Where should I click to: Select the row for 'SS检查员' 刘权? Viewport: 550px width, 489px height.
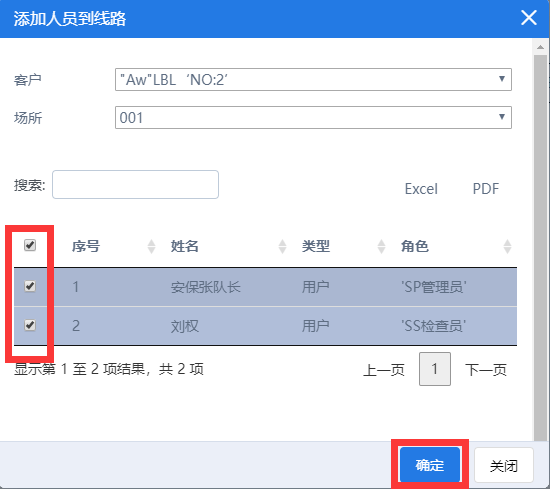(x=266, y=326)
